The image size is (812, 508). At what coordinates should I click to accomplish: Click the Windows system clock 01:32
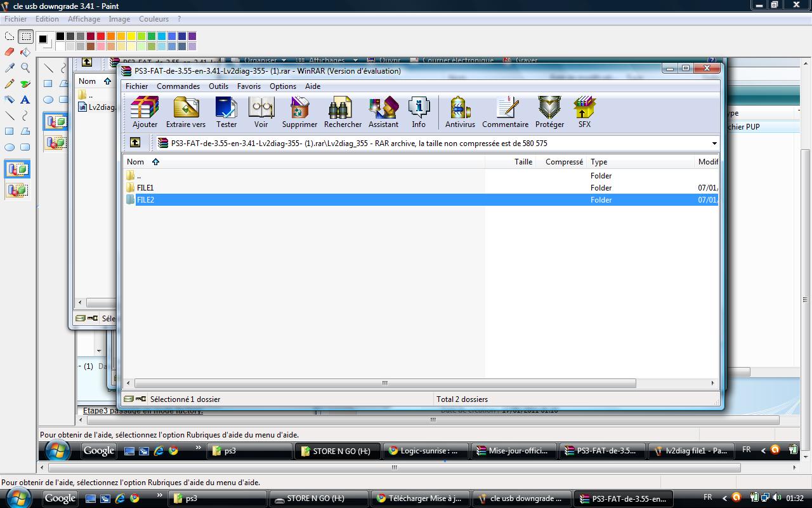coord(795,498)
